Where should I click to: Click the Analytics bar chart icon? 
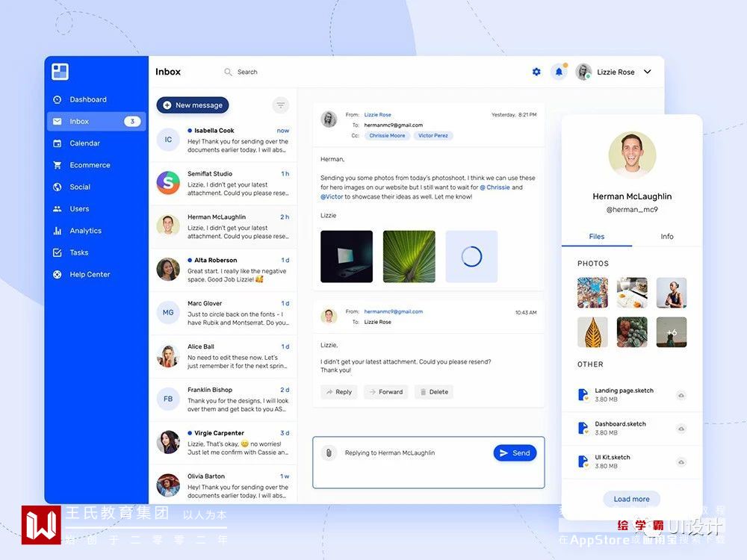[58, 231]
